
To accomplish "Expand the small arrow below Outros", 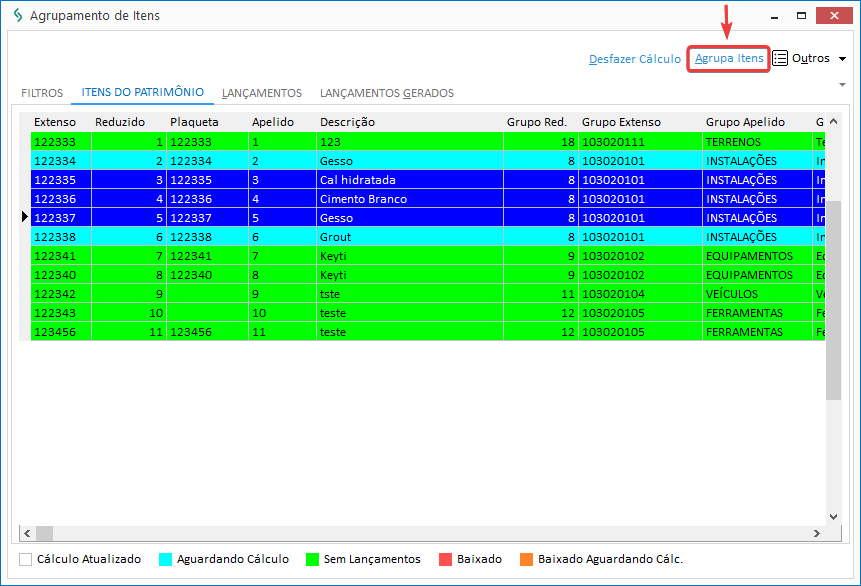I will tap(842, 85).
